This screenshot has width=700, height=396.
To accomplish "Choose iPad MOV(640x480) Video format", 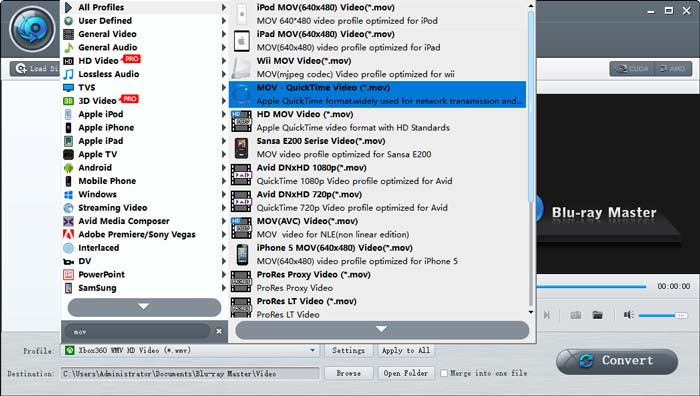I will point(377,41).
